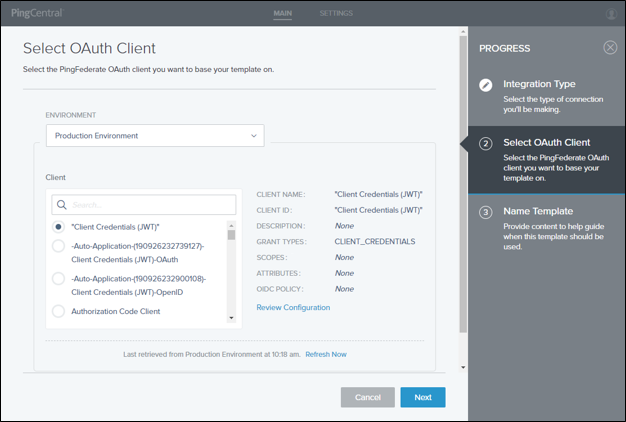Click client list scroll down arrow

point(231,318)
